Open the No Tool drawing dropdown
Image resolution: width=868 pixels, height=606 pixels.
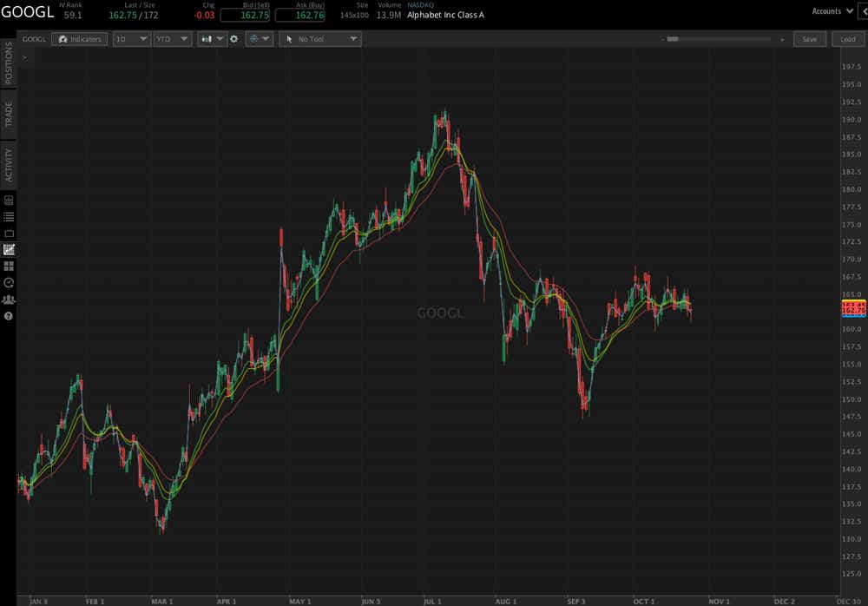click(320, 39)
